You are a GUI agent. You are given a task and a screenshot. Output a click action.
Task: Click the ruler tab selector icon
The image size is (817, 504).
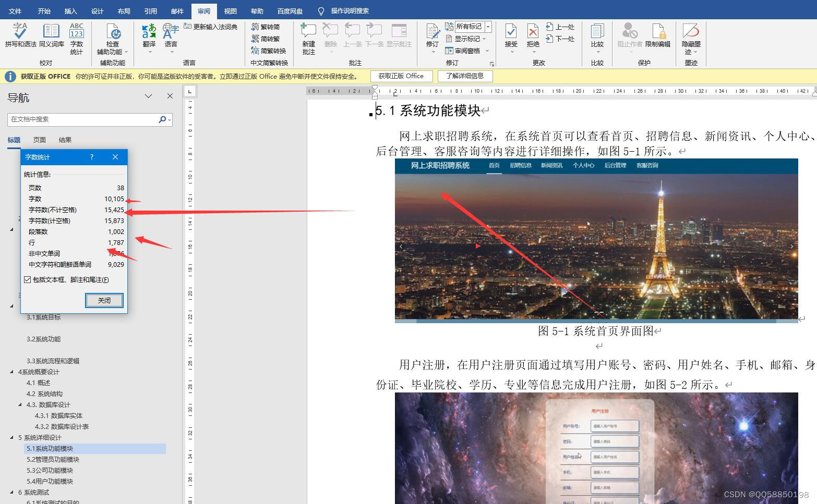(x=190, y=92)
